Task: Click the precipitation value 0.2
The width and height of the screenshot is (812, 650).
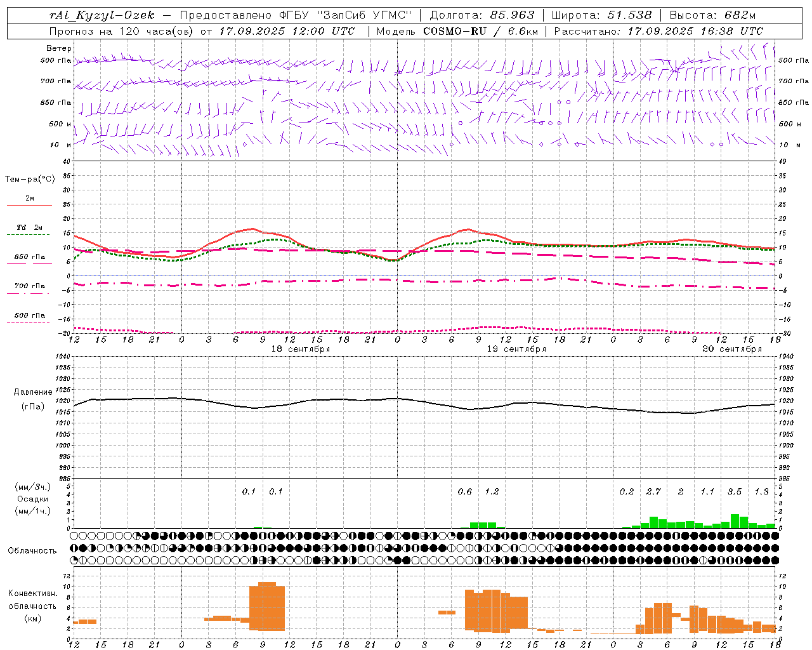Action: coord(627,491)
